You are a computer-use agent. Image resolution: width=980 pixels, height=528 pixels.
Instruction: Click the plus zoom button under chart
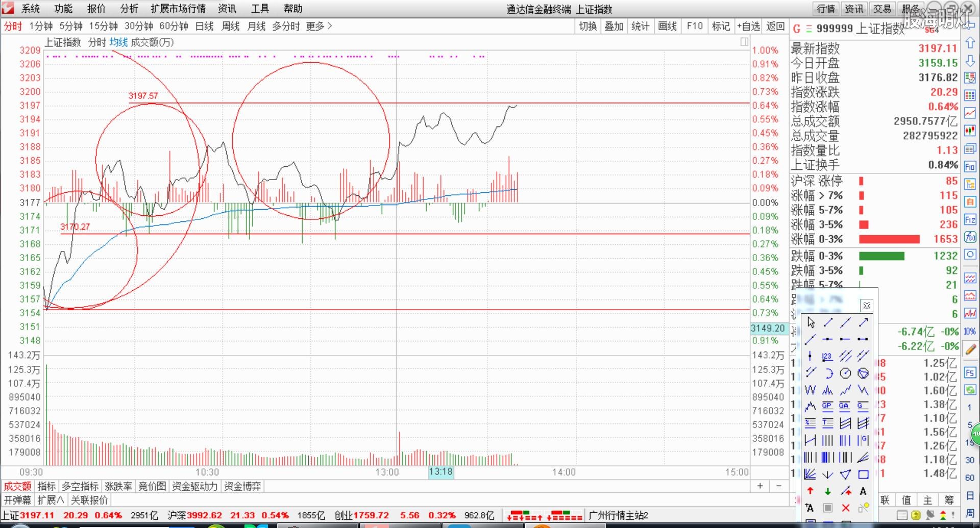(760, 486)
